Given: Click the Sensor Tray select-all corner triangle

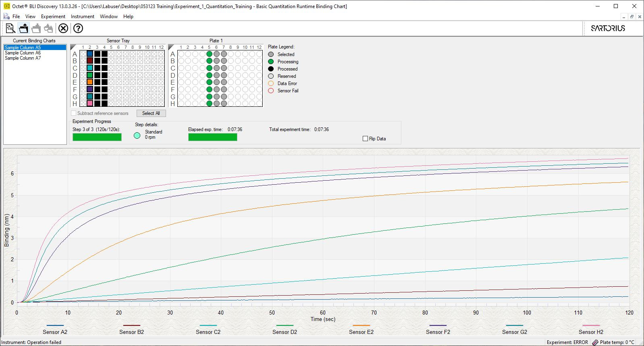Looking at the screenshot, I should coord(73,47).
